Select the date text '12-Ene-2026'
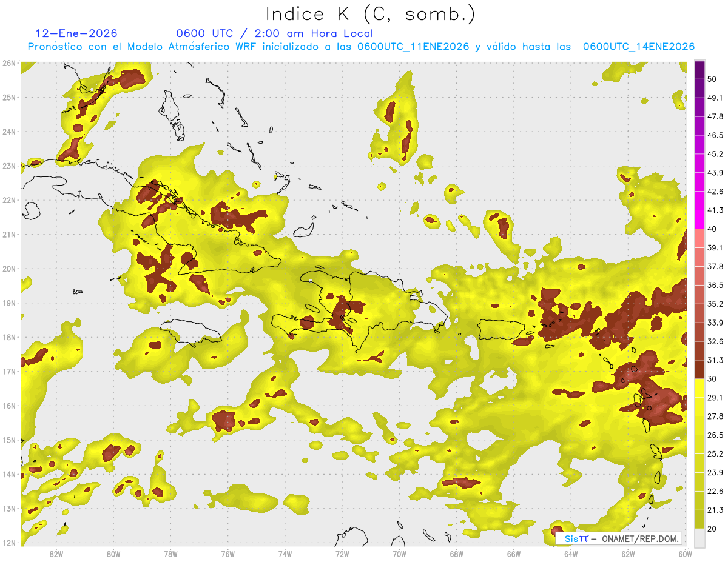This screenshot has width=728, height=562. coord(76,33)
